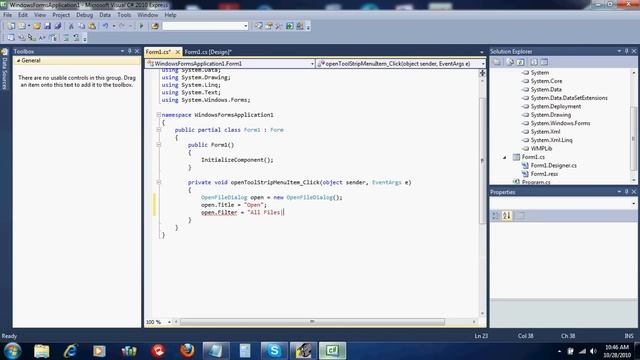This screenshot has width=640, height=360.
Task: Open Skype from the Windows taskbar
Action: click(x=274, y=350)
